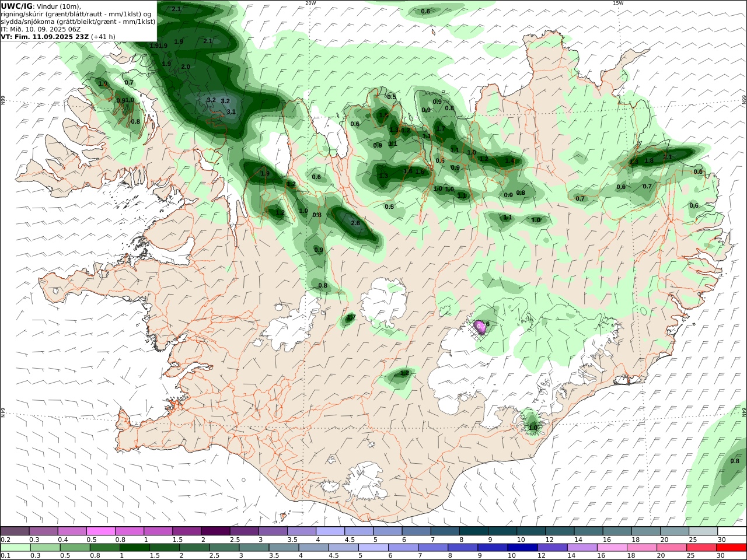Select the '2.0' precipitation value on the map

pos(186,66)
